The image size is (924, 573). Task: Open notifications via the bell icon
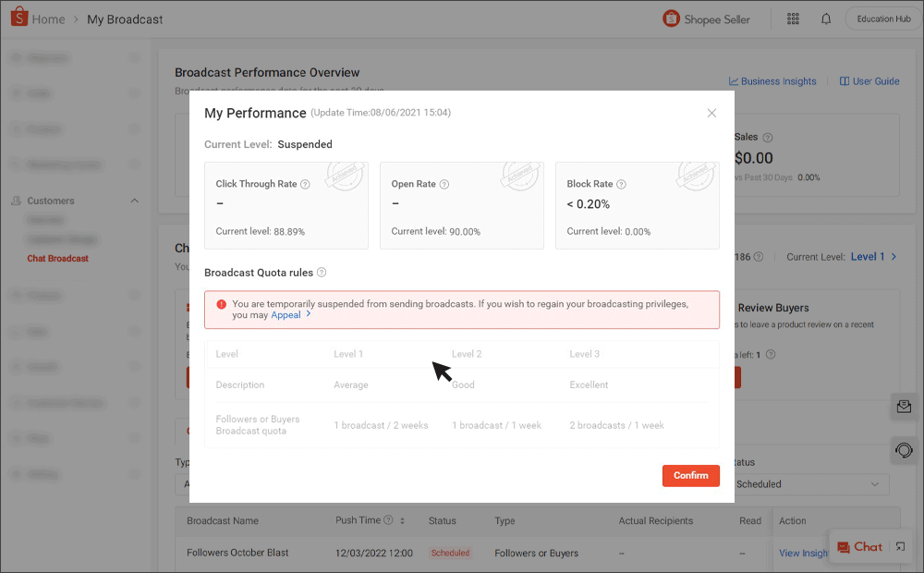coord(825,18)
